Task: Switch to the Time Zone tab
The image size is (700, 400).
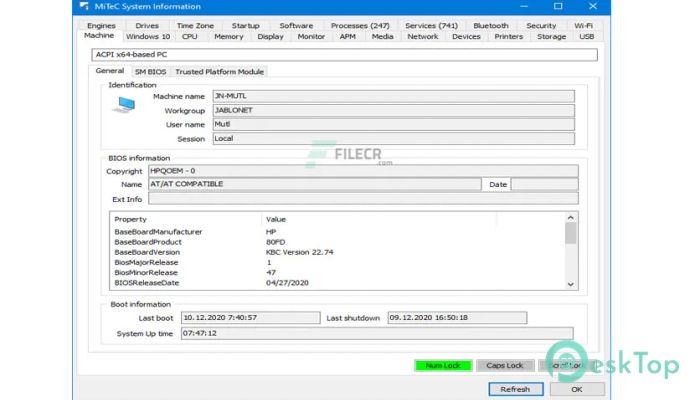Action: point(195,25)
